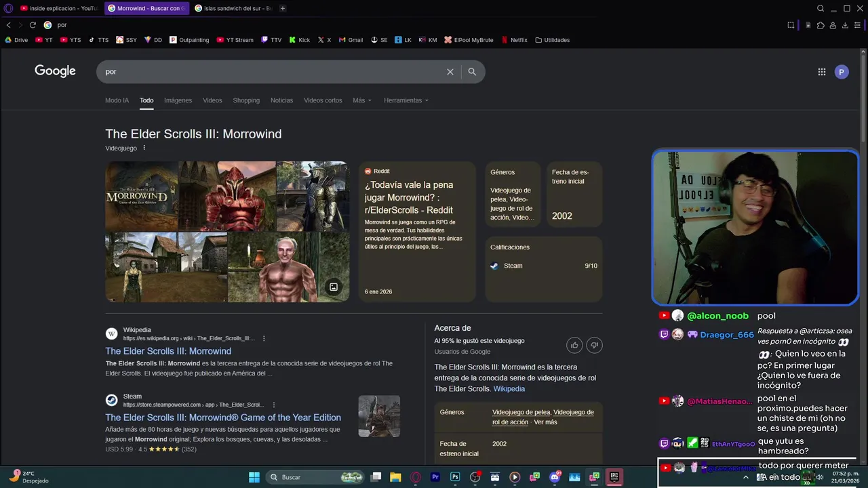Open the Steam Game of the Year Edition link
Viewport: 868px width, 488px height.
click(x=223, y=418)
